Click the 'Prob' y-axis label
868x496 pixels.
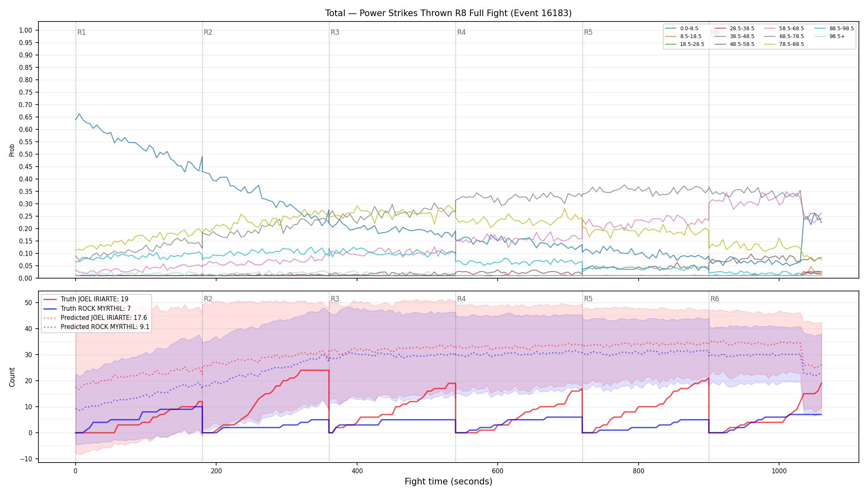(x=12, y=150)
